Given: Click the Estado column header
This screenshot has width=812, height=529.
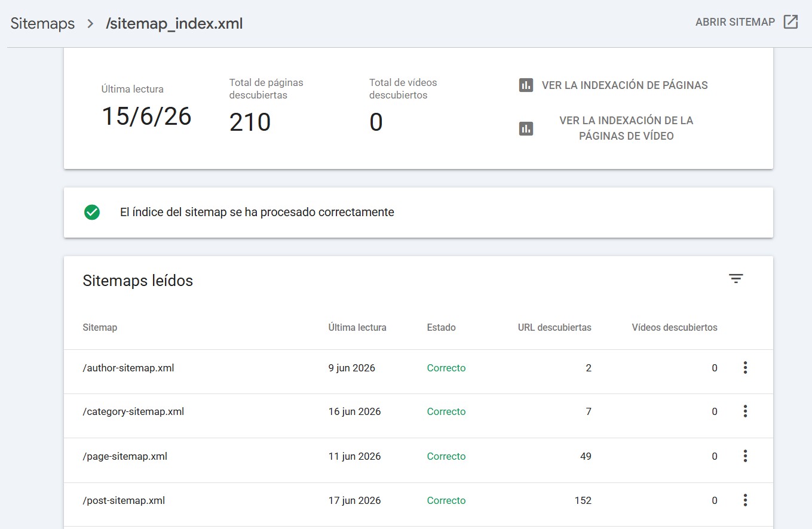Looking at the screenshot, I should coord(442,327).
